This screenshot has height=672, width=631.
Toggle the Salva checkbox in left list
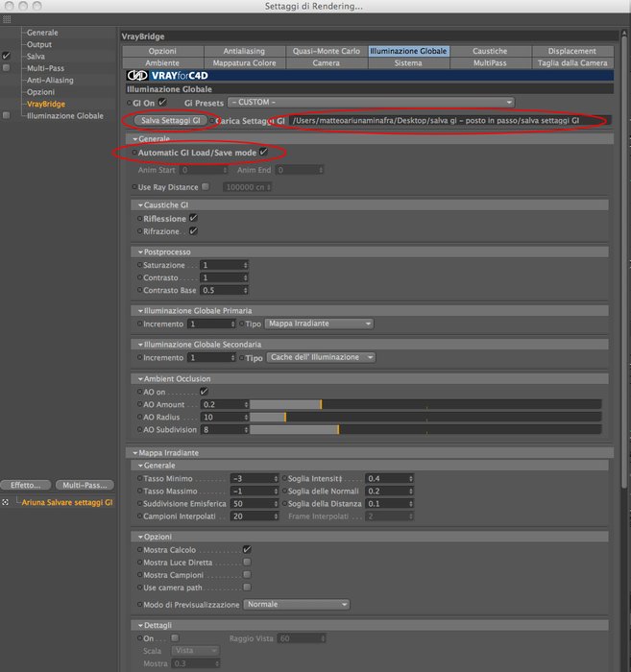(x=6, y=56)
